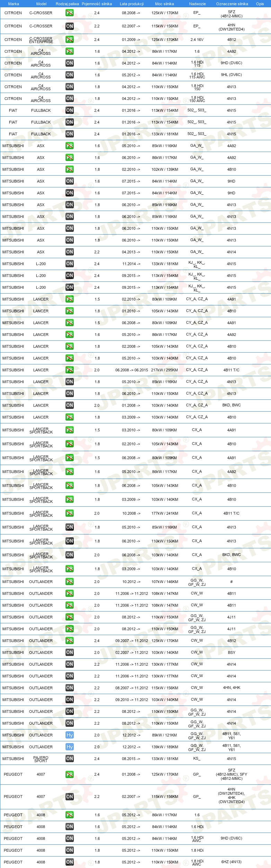The width and height of the screenshot is (271, 868).
Task: Click the Opis column header
Action: click(260, 4)
